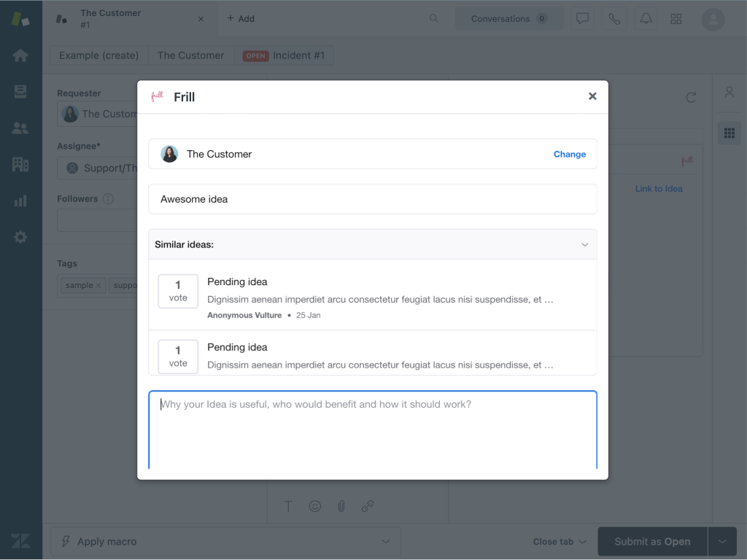Click the Change link for The Customer
The height and width of the screenshot is (560, 747).
point(569,154)
